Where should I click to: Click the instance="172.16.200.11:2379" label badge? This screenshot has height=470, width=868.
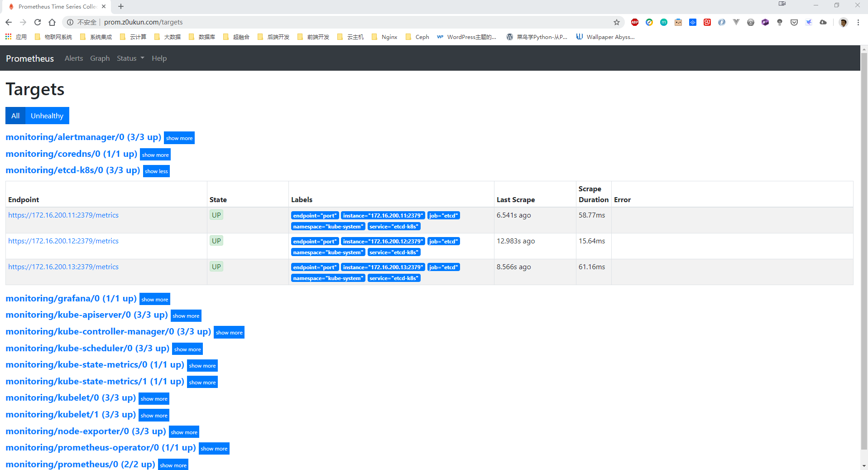coord(383,216)
